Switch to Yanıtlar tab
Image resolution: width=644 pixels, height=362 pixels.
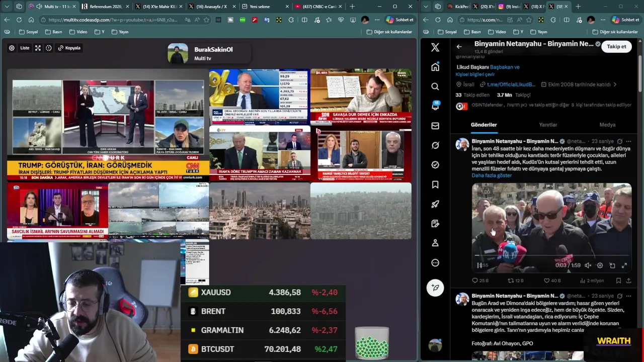pyautogui.click(x=548, y=125)
